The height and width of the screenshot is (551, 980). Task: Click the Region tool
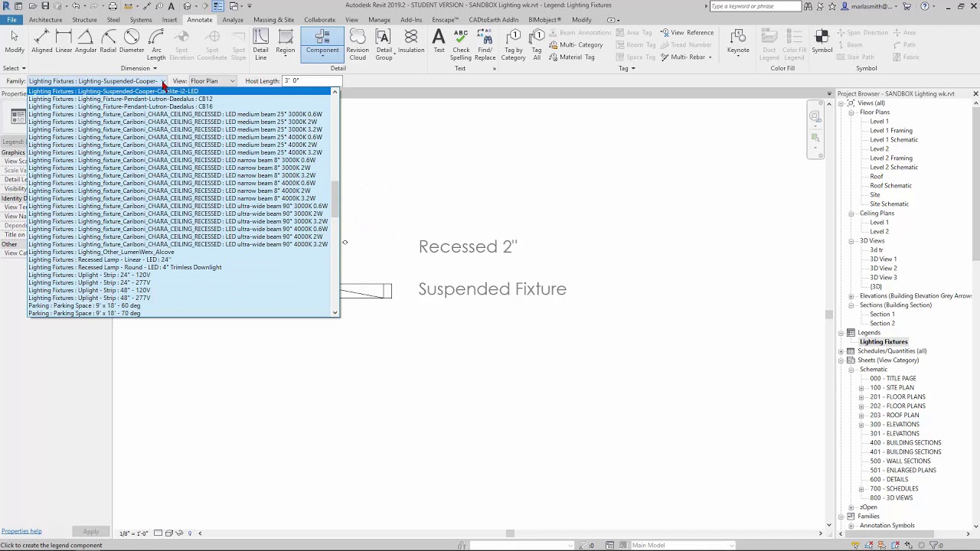286,41
